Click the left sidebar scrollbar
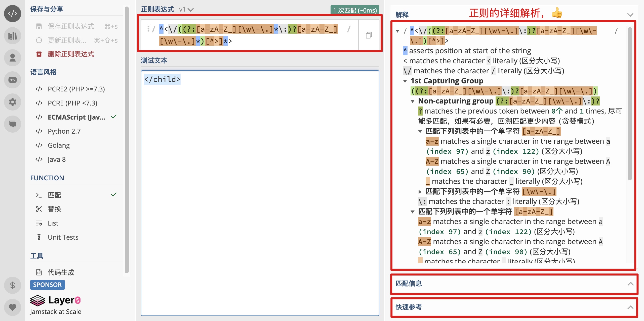Image resolution: width=644 pixels, height=321 pixels. click(127, 140)
